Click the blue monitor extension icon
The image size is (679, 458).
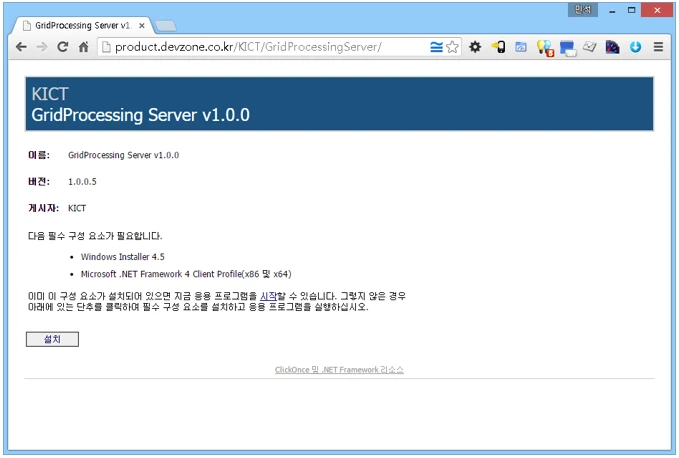tap(568, 48)
